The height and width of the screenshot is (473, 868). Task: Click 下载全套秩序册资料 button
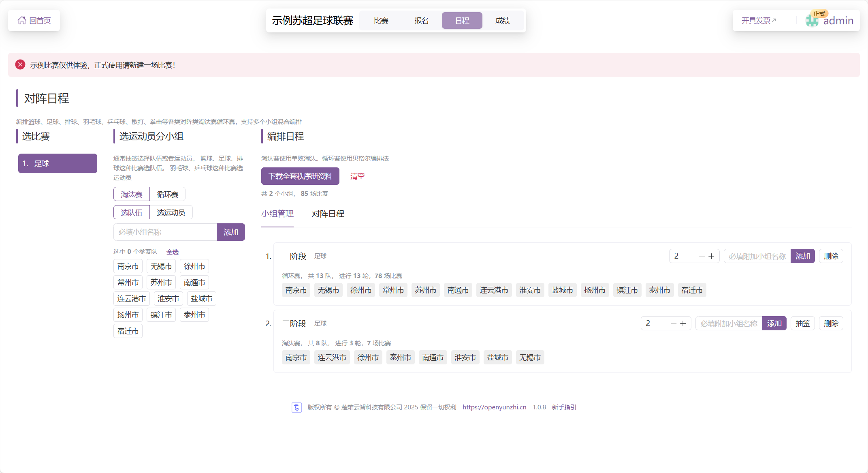300,176
